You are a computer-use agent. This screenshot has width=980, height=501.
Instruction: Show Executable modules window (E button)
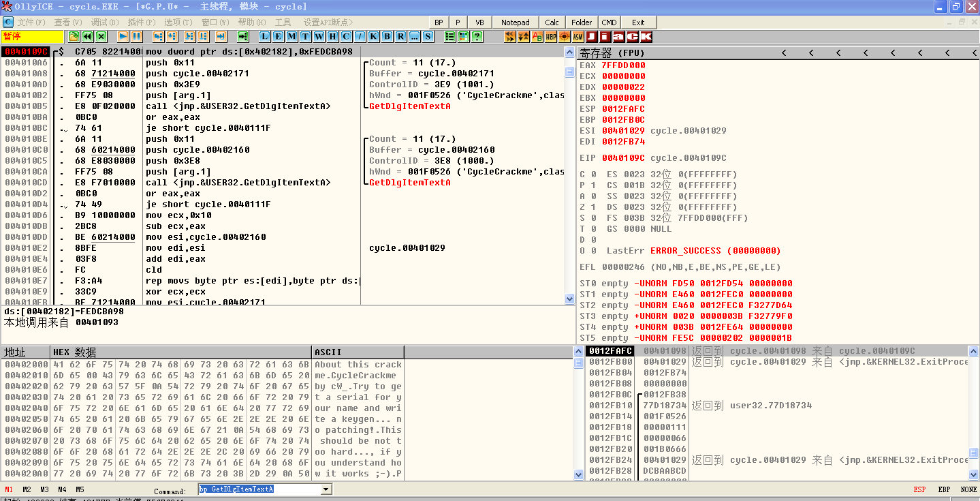pyautogui.click(x=279, y=36)
